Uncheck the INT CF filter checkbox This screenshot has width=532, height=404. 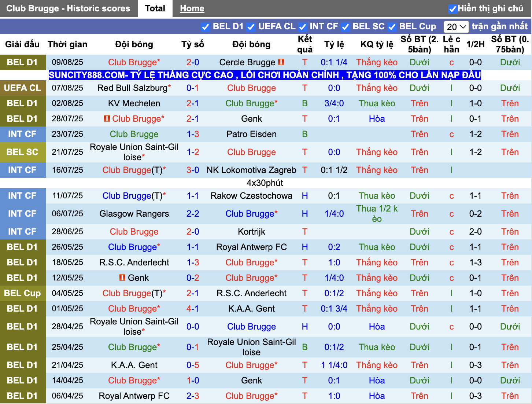(x=302, y=27)
